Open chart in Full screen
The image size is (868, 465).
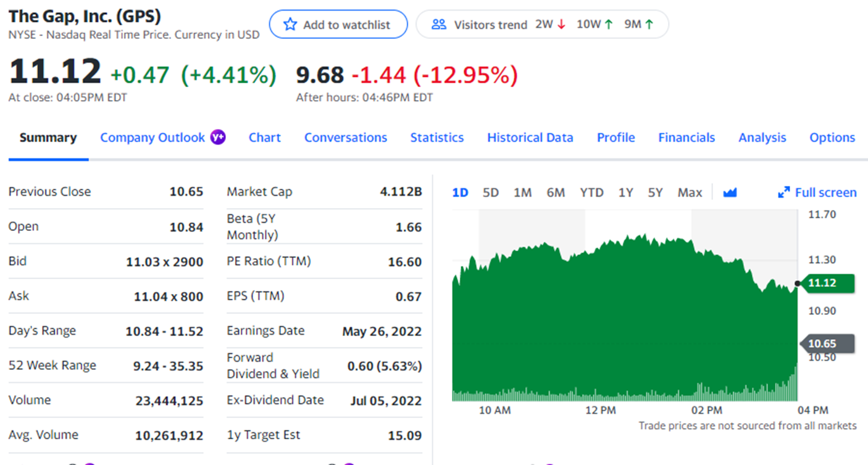817,193
